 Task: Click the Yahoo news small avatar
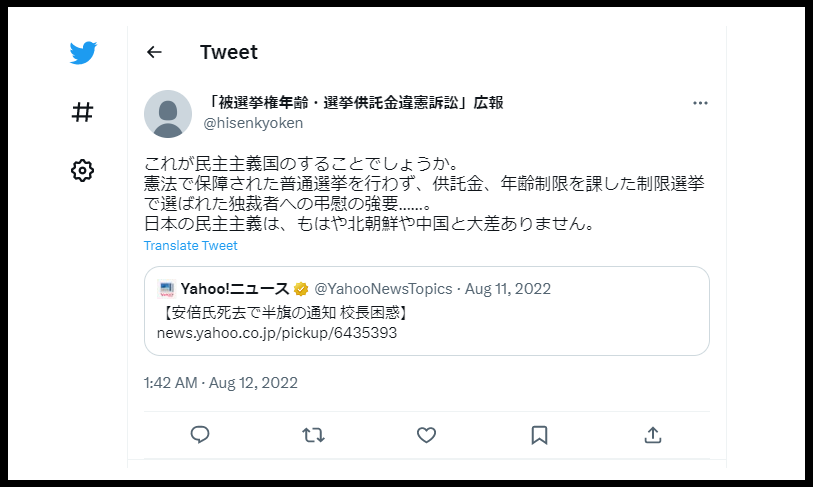coord(166,289)
